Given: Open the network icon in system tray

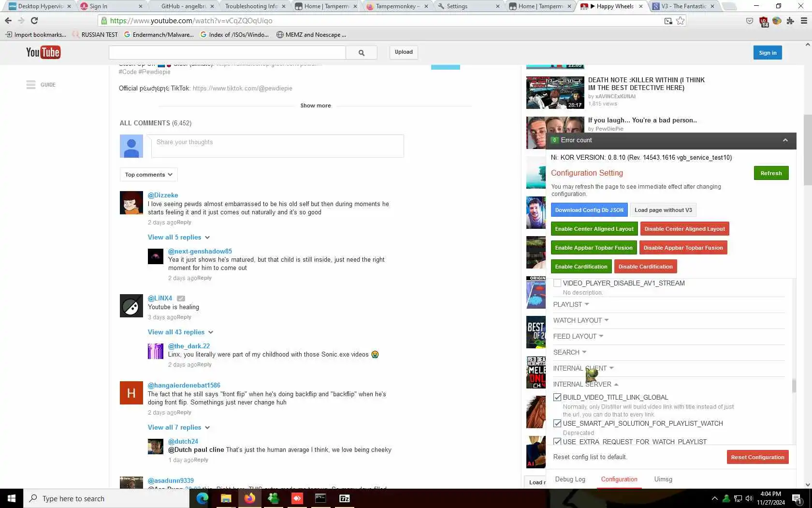Looking at the screenshot, I should click(x=738, y=498).
